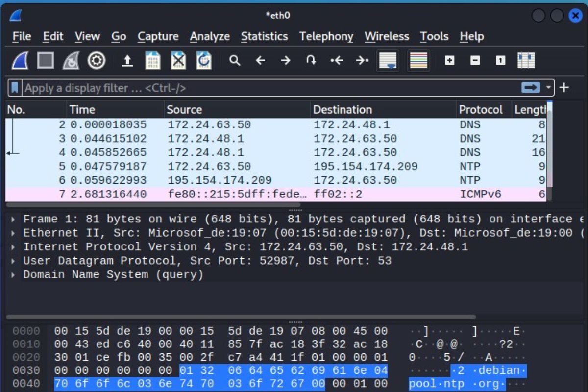Open the Telephony menu

(326, 36)
